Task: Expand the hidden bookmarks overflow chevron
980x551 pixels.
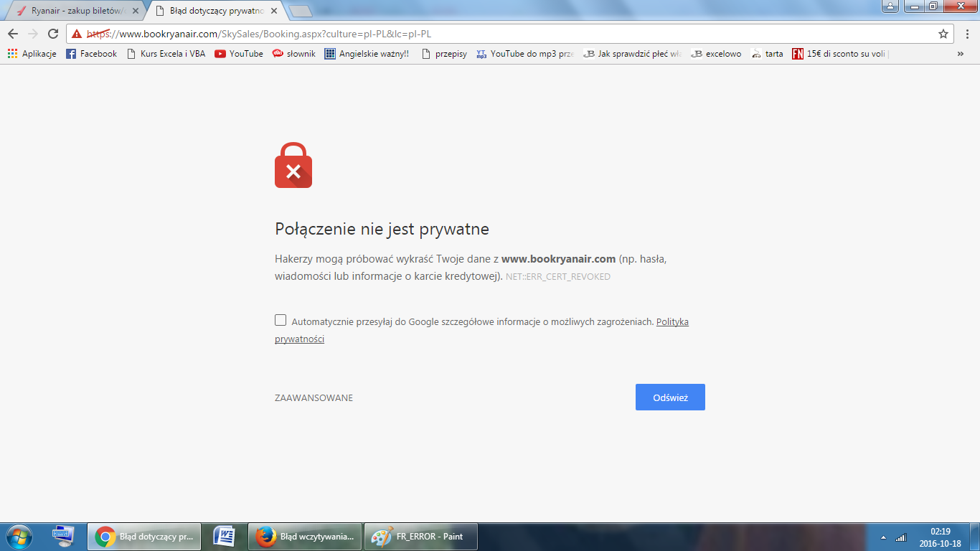Action: tap(961, 54)
